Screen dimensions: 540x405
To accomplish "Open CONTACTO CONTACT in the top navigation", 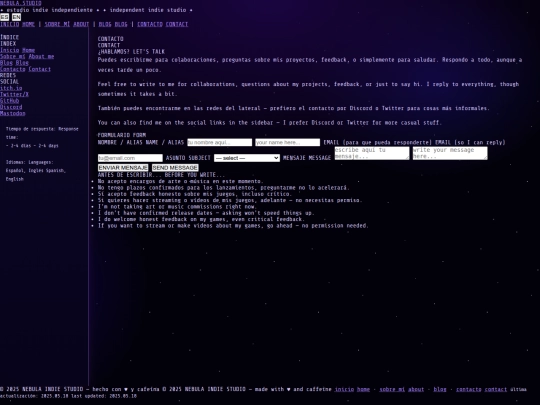I will coord(163,24).
